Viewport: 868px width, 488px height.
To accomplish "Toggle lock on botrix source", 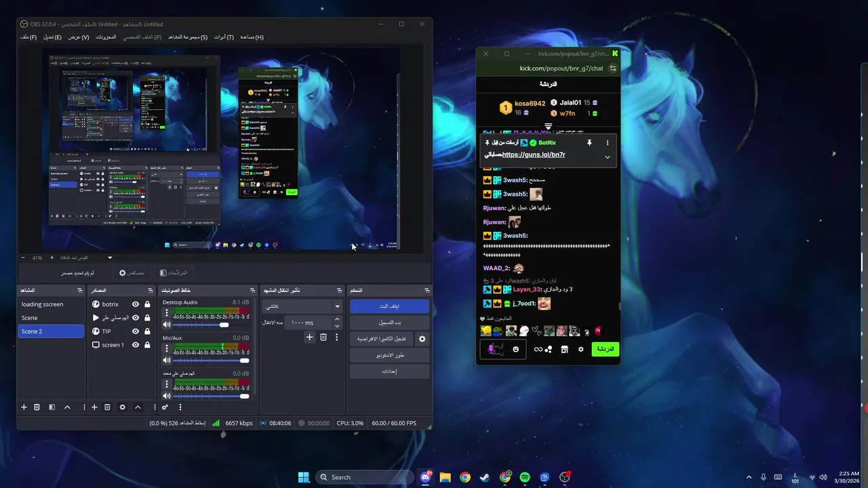I will 147,304.
